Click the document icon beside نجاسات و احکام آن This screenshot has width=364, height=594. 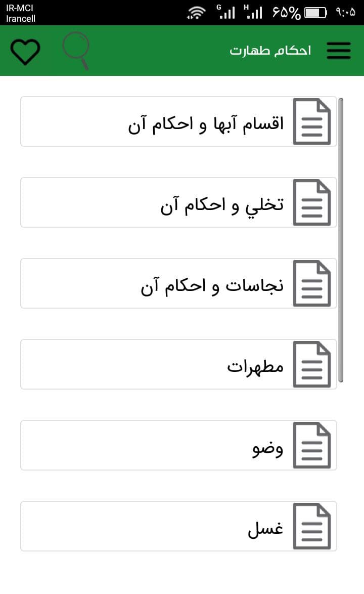pos(312,283)
